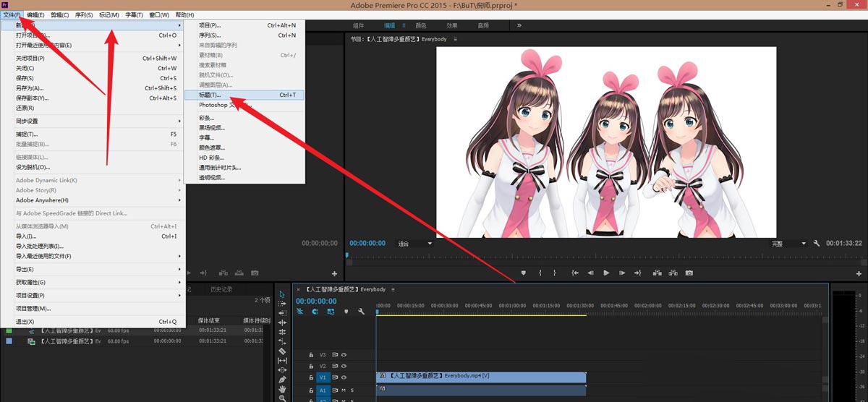Select the Everybody.mp4 video clip on V1

(480, 377)
